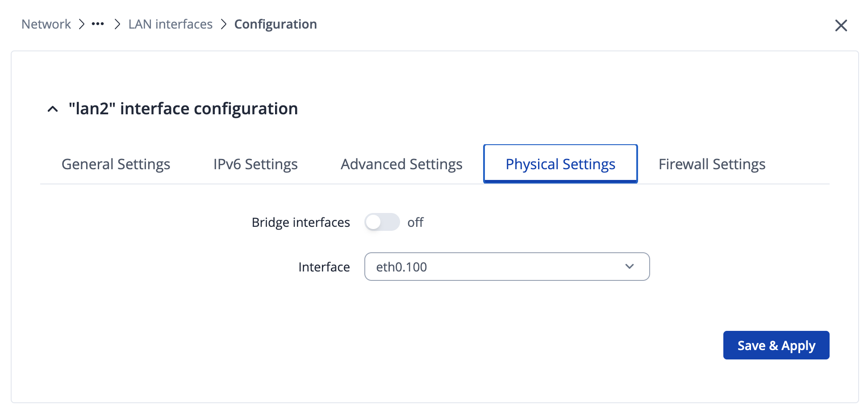The width and height of the screenshot is (868, 409).
Task: Click the chevron separator right after Network
Action: (82, 24)
